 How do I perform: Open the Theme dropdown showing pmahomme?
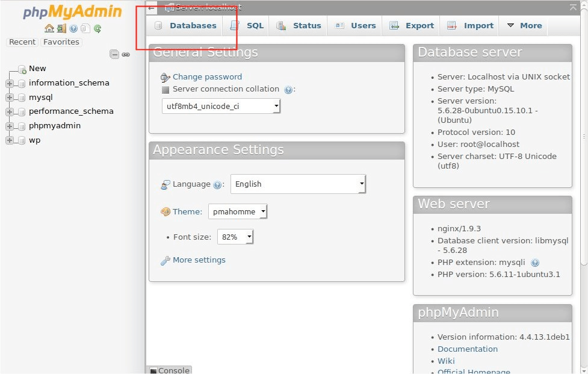[x=238, y=212]
